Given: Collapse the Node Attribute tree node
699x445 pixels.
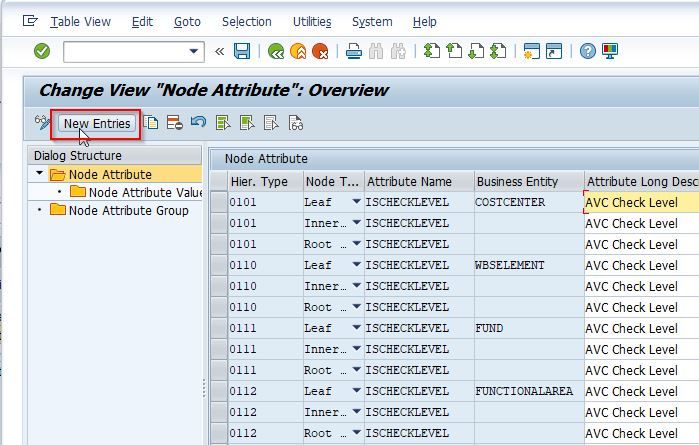Looking at the screenshot, I should tap(40, 173).
